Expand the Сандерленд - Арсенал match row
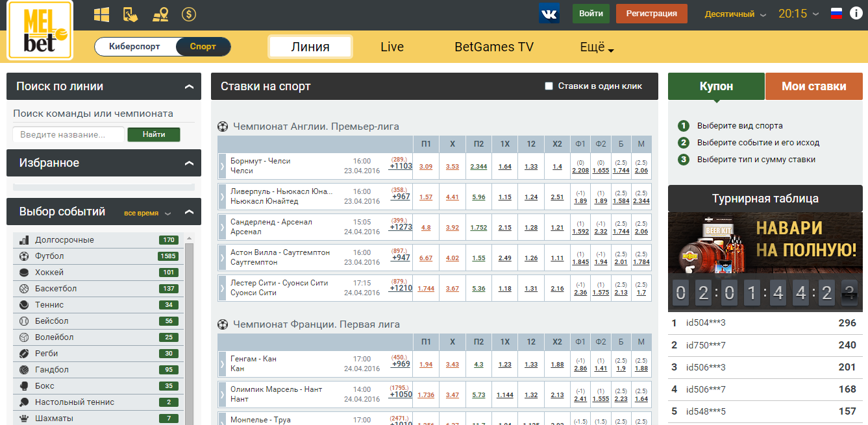This screenshot has height=425, width=868. coord(222,227)
